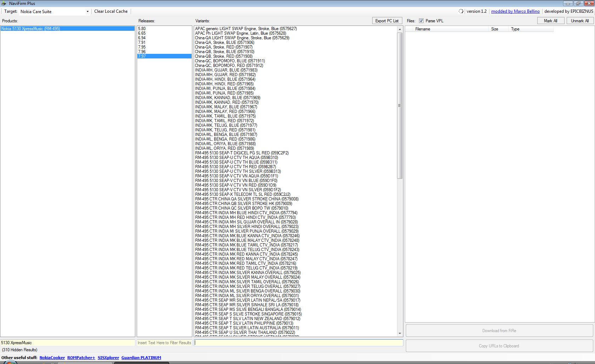This screenshot has width=595, height=364.
Task: Click the loading spinner icon near version
Action: [461, 11]
